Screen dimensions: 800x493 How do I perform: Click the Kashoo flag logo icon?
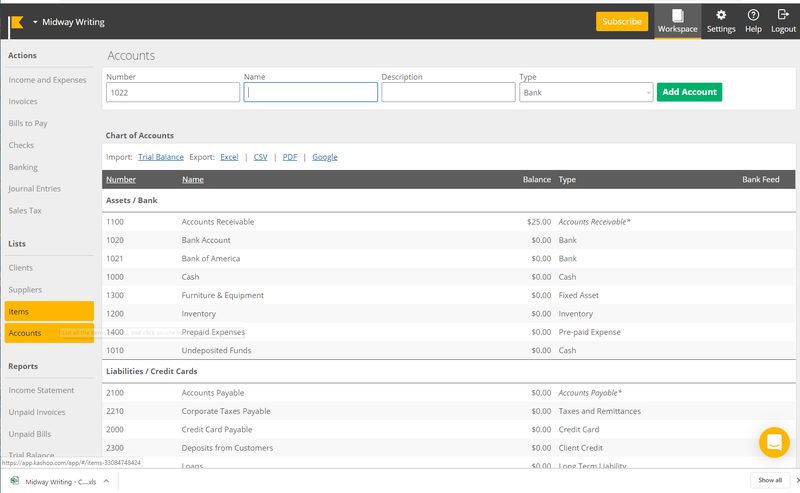pos(16,22)
